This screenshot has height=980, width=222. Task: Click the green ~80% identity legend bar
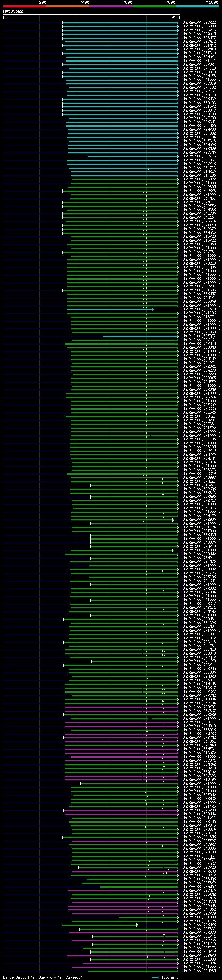[x=154, y=6]
